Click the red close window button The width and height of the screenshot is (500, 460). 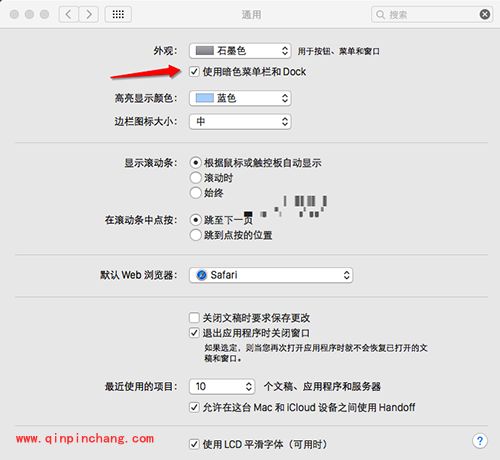14,14
